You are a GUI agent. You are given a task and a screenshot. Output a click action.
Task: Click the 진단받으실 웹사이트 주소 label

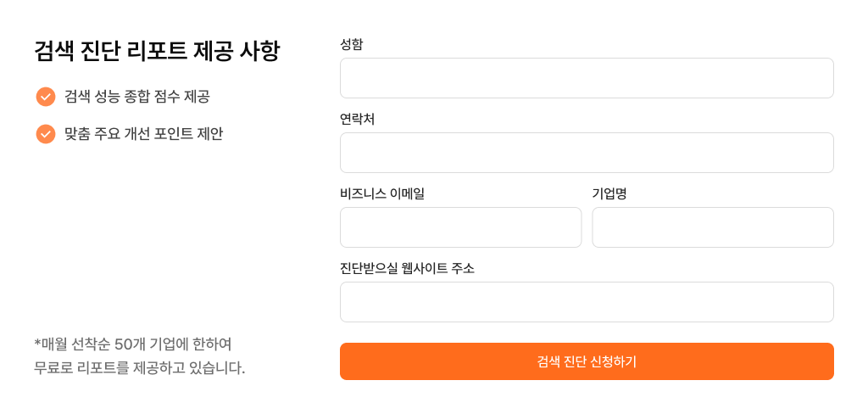pyautogui.click(x=407, y=268)
